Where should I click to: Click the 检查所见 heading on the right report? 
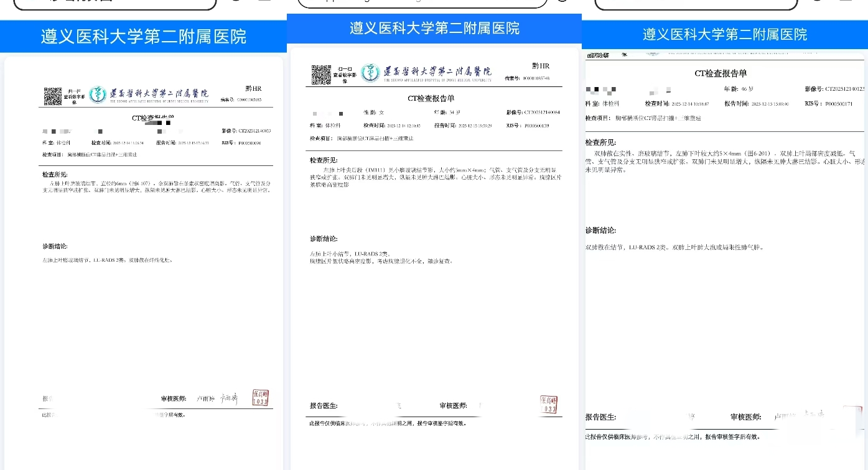click(600, 142)
